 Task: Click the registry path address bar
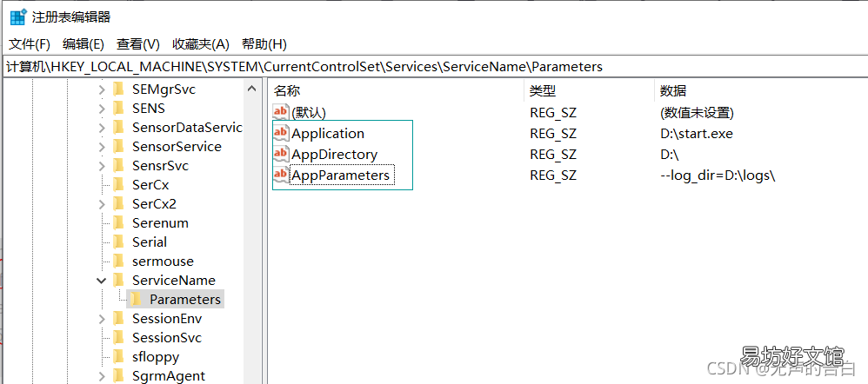434,67
